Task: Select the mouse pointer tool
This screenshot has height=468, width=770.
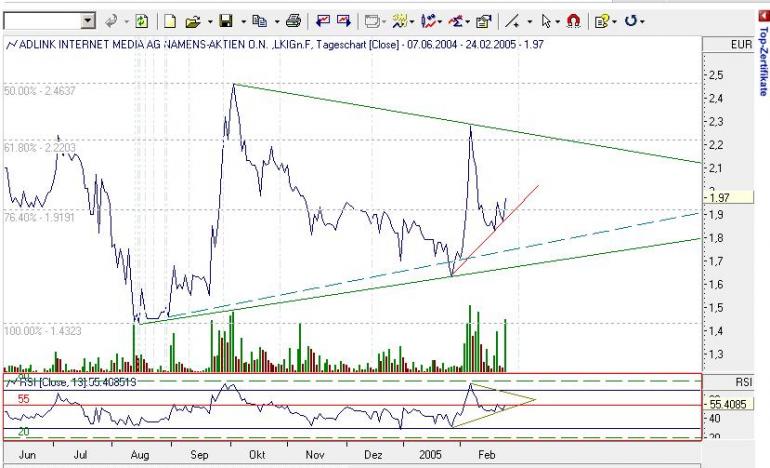Action: [546, 21]
